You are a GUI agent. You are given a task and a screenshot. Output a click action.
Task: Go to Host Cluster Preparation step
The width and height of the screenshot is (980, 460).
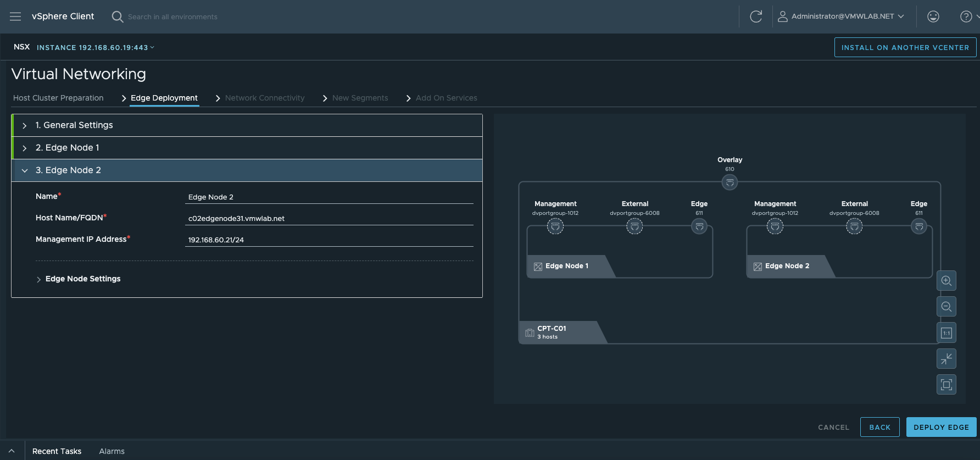click(x=58, y=98)
